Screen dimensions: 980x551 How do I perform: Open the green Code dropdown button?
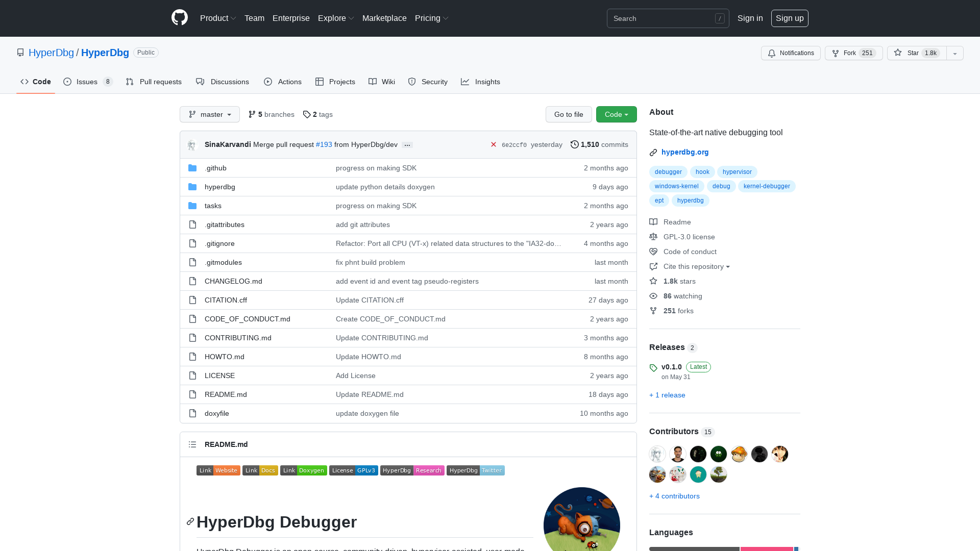pos(617,114)
